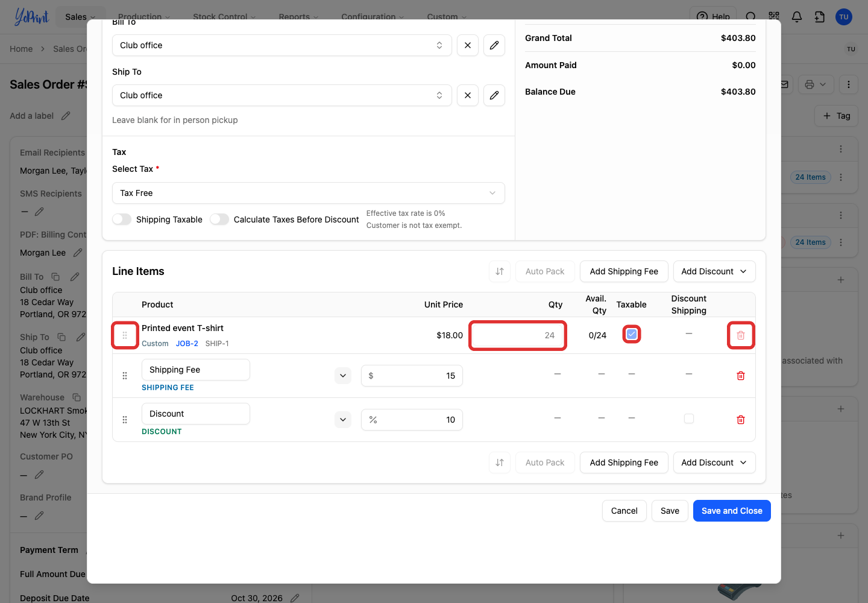
Task: Click the Cancel button
Action: point(624,511)
